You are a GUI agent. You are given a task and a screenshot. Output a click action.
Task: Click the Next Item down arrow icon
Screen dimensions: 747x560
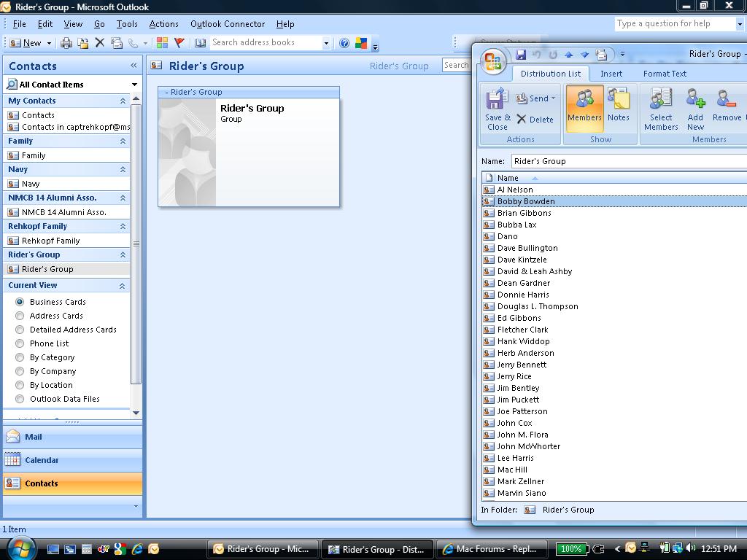click(584, 54)
